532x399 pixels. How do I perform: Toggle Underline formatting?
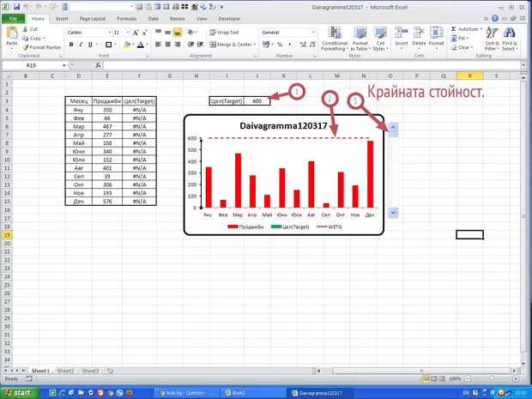click(x=90, y=45)
